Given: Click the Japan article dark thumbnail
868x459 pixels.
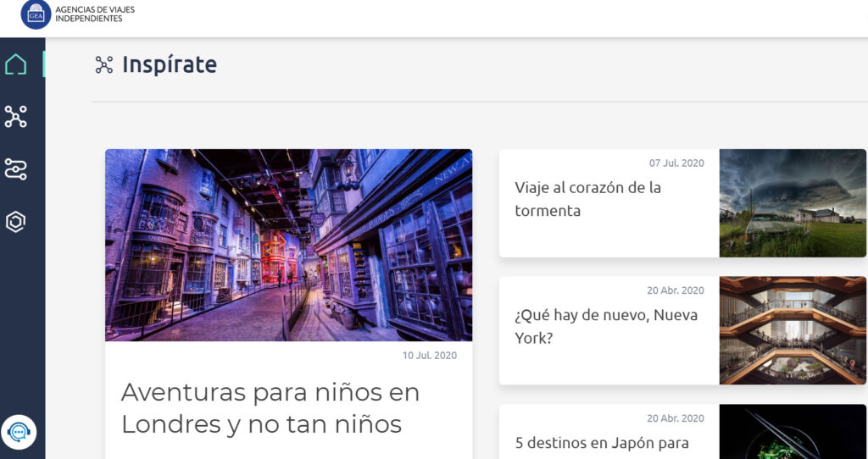Looking at the screenshot, I should click(793, 432).
